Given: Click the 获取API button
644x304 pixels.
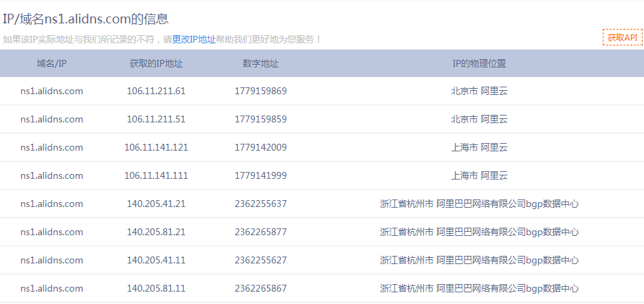Looking at the screenshot, I should [x=623, y=37].
